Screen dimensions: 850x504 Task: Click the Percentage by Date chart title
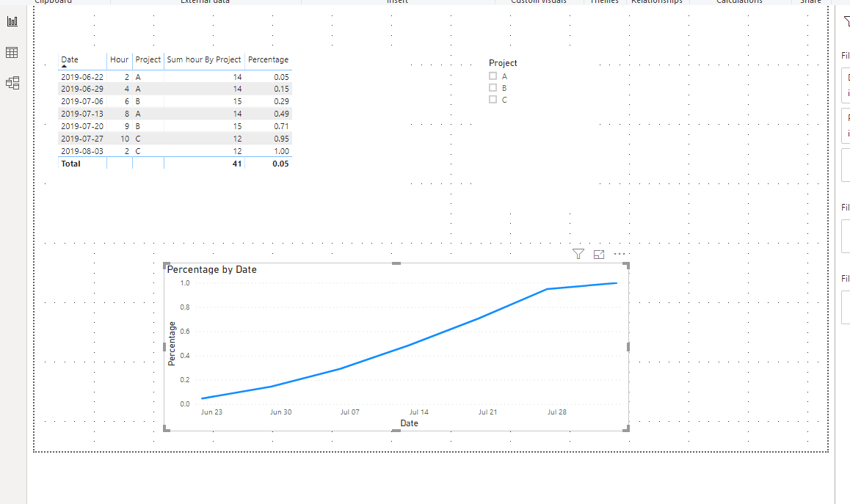(212, 269)
